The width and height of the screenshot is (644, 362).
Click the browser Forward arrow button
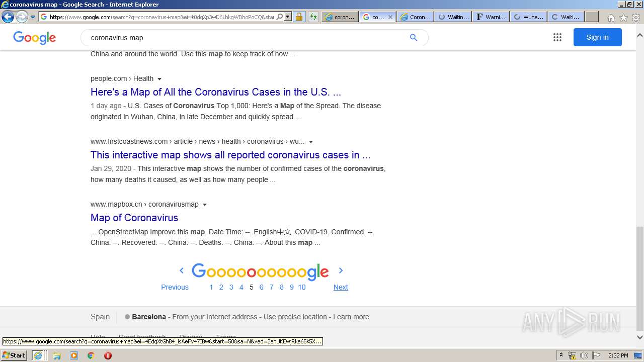pyautogui.click(x=22, y=17)
